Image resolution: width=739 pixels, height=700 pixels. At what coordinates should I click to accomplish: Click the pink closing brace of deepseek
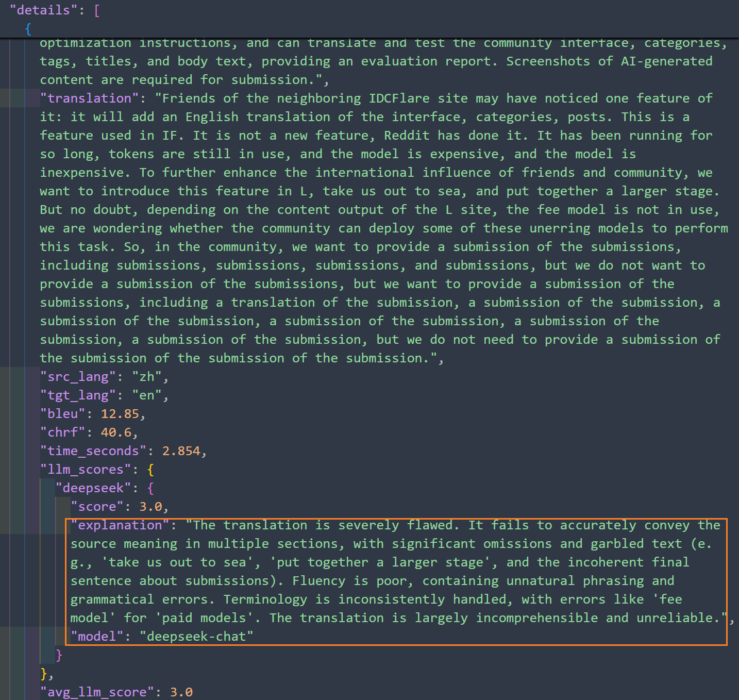point(59,655)
